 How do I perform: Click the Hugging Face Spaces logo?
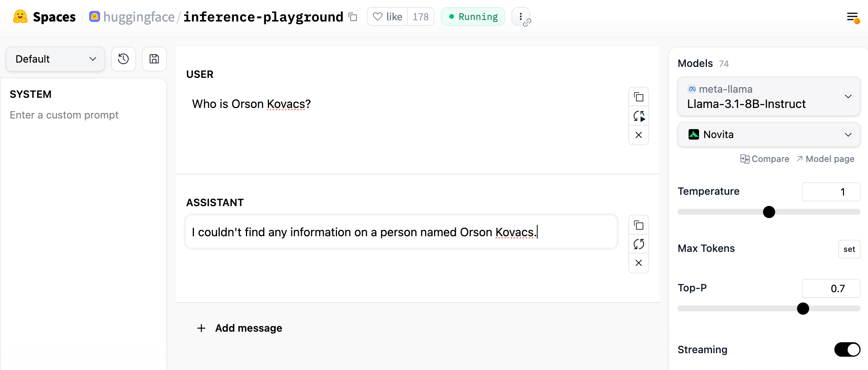(20, 17)
